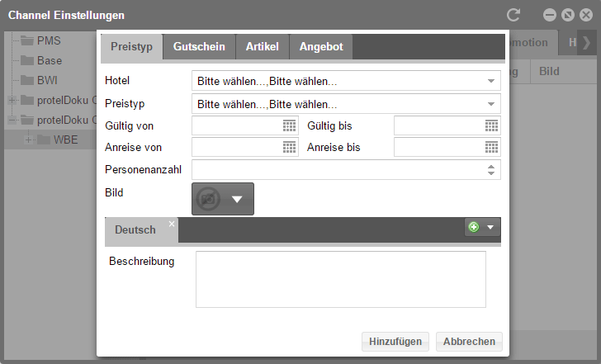Open the Angebot tab

[x=321, y=47]
